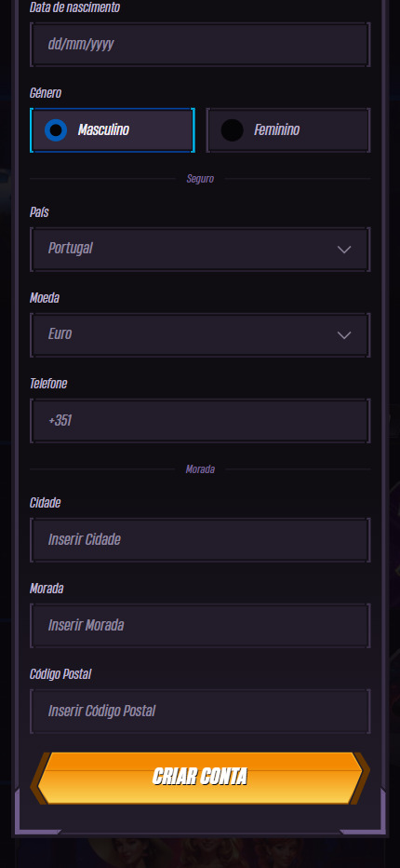This screenshot has height=868, width=400.
Task: Click the Inserir Morada input field
Action: [x=200, y=626]
